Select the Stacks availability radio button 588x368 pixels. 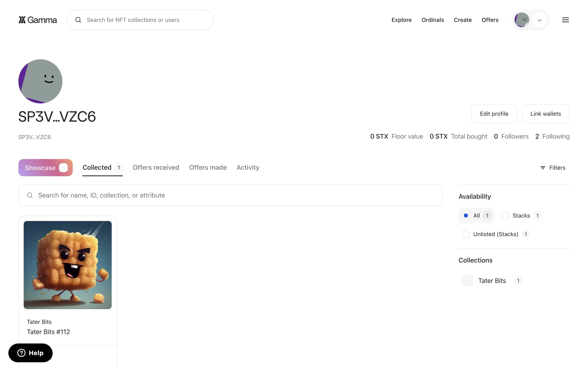pos(505,216)
